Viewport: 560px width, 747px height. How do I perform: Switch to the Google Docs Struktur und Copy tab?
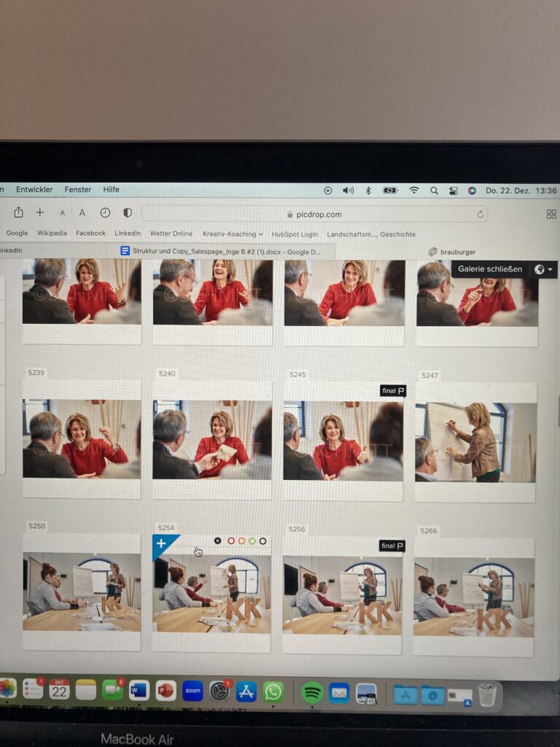click(x=220, y=251)
